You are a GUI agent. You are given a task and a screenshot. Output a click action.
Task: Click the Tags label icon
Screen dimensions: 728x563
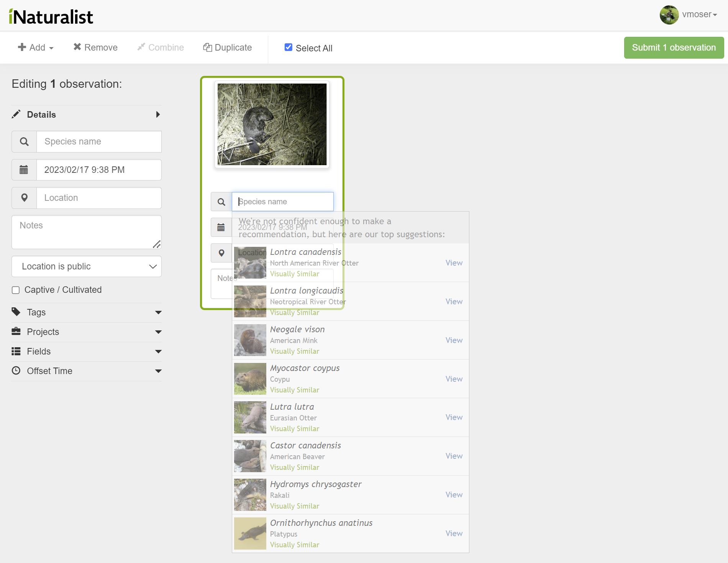[x=16, y=312]
